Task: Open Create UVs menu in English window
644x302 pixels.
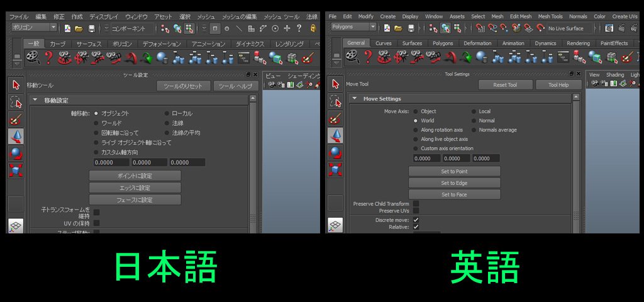Action: pos(625,16)
